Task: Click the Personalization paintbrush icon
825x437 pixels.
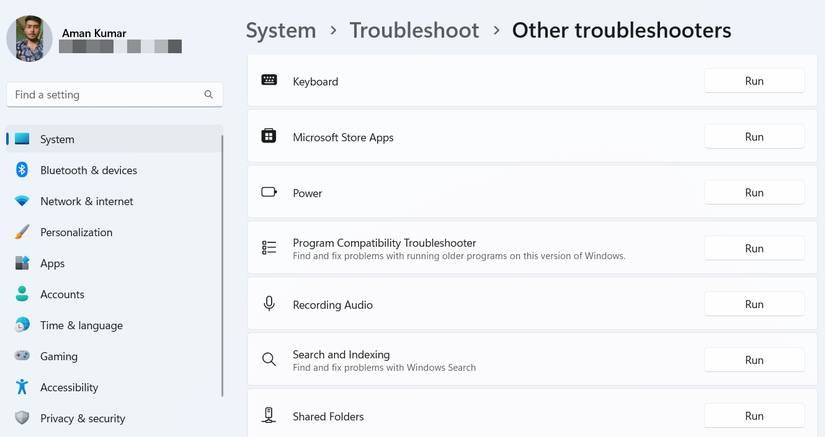Action: tap(22, 232)
